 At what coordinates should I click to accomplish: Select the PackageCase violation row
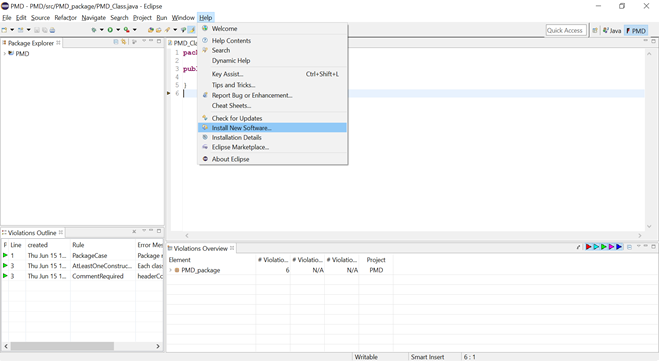pos(82,256)
